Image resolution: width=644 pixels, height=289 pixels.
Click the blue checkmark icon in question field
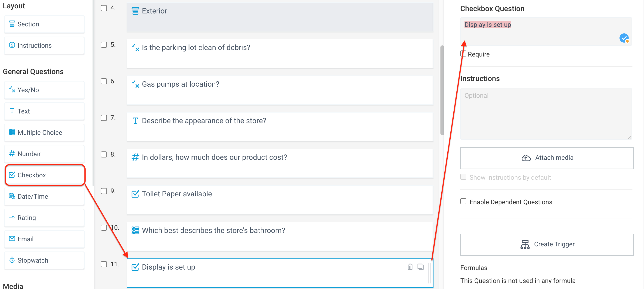624,38
